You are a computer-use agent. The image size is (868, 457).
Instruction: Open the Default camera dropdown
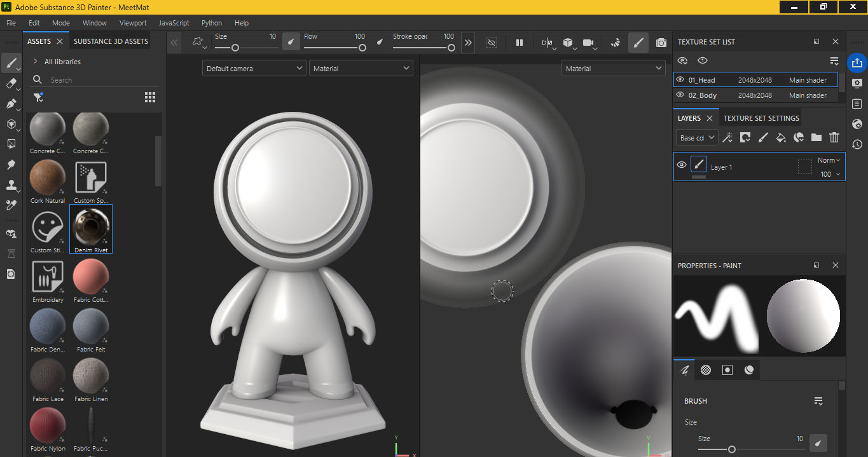[x=254, y=68]
